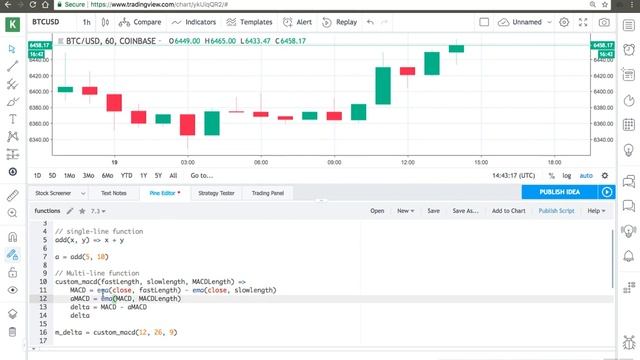Click the Publish Idea button
The width and height of the screenshot is (640, 360).
point(560,192)
